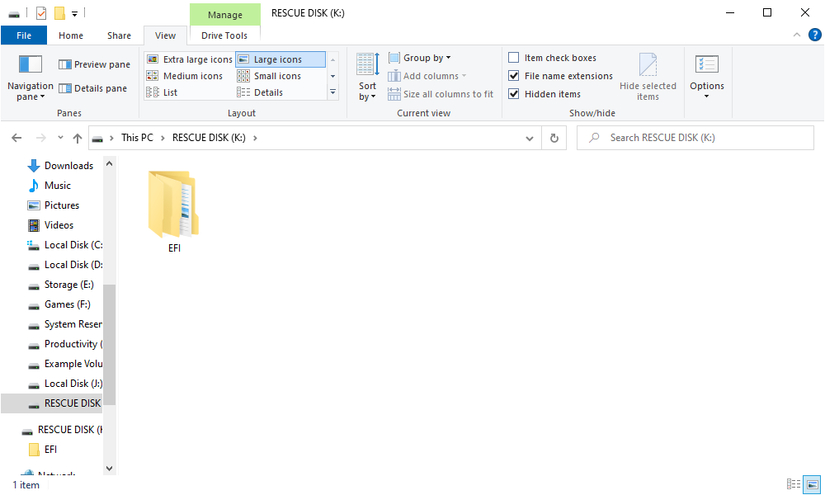Switch to the Home tab
Screen dimensions: 825x495
[71, 35]
